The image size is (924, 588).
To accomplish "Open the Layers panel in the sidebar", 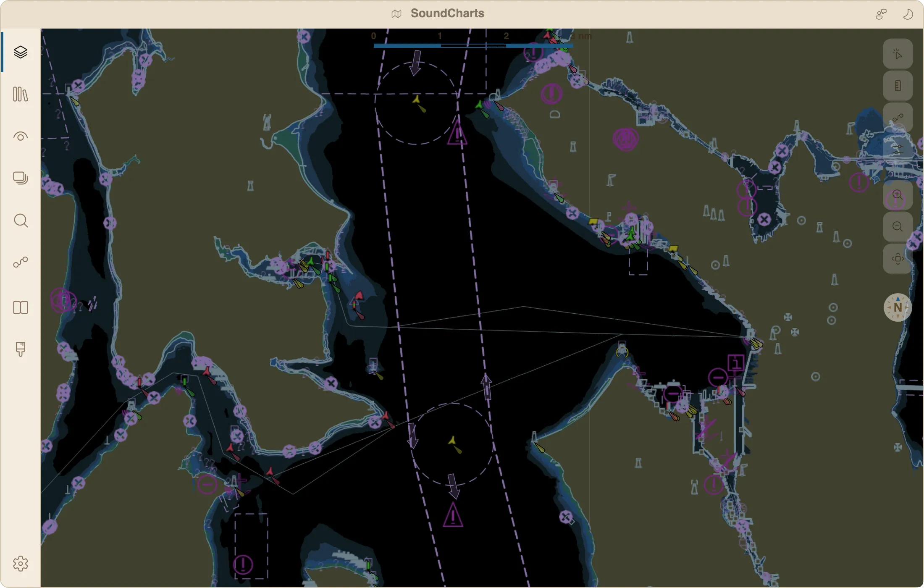I will click(x=21, y=52).
